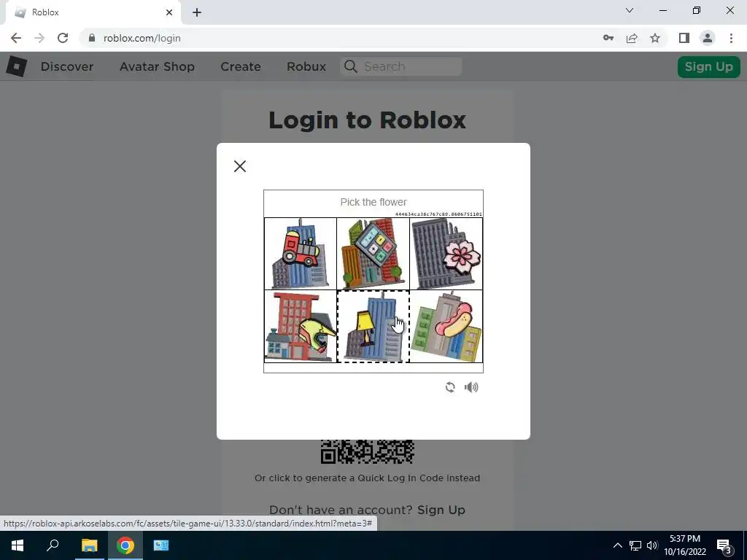The height and width of the screenshot is (560, 747).
Task: Select the Roblox browser tab
Action: click(93, 12)
